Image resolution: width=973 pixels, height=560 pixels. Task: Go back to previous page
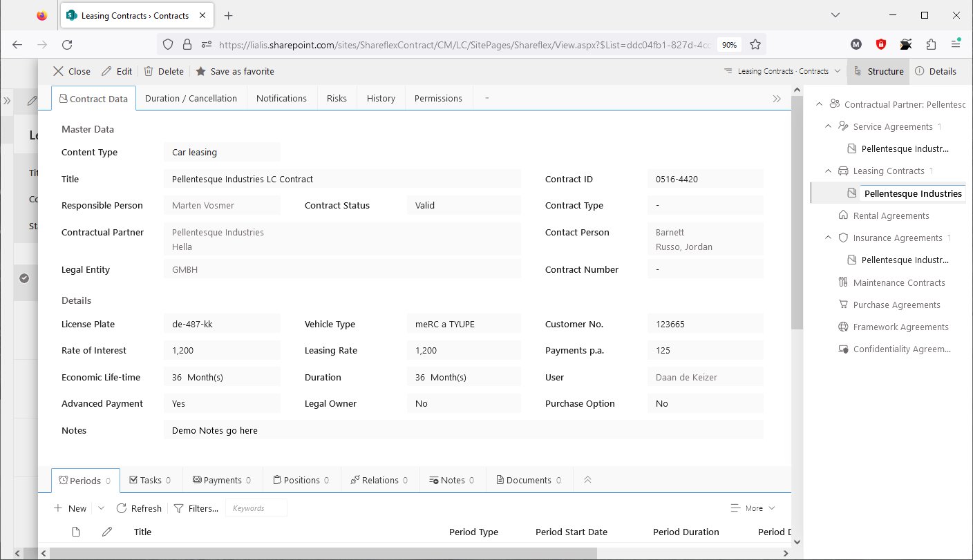(17, 44)
